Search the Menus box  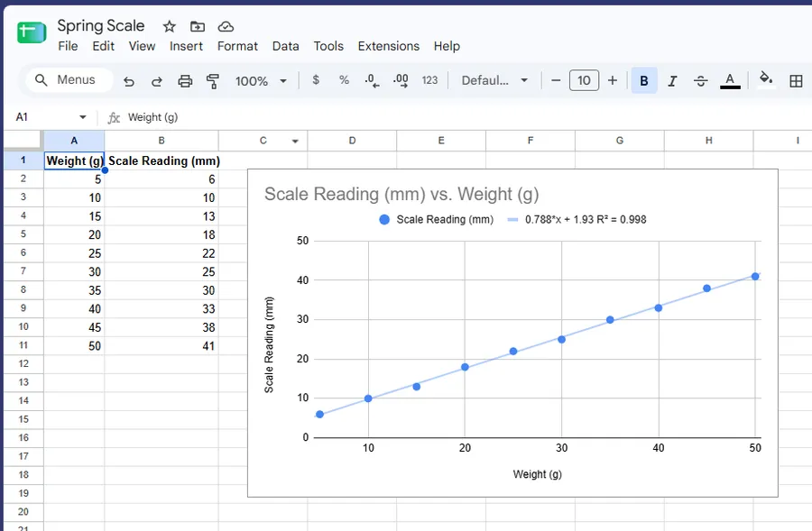pyautogui.click(x=69, y=79)
